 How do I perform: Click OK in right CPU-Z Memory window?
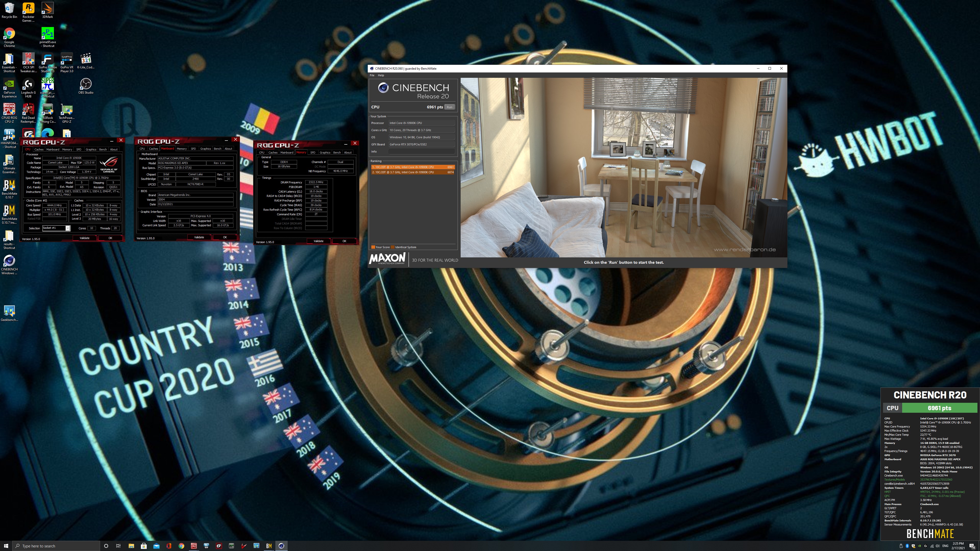click(x=344, y=241)
